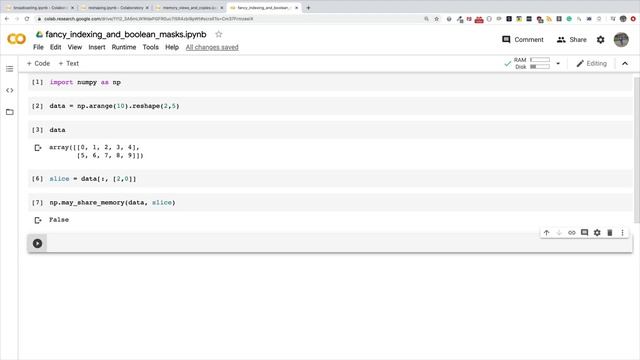Screen dimensions: 640x360
Task: Collapse the header with the chevron
Action: [625, 64]
